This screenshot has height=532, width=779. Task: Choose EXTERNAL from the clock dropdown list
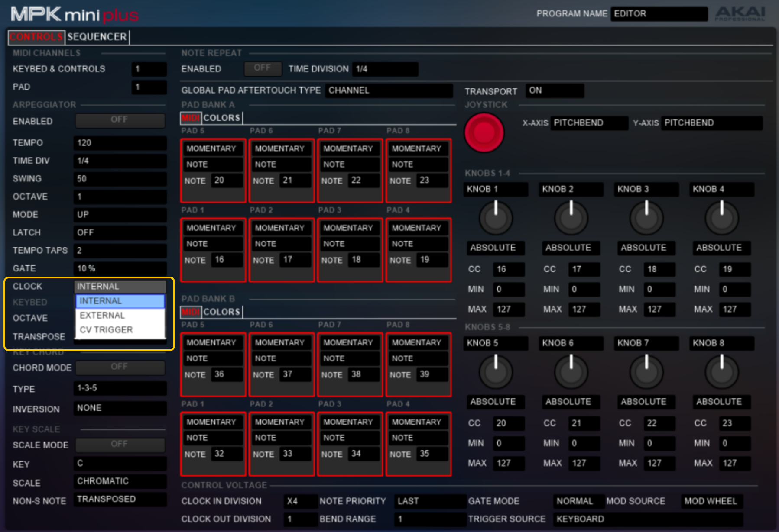120,315
